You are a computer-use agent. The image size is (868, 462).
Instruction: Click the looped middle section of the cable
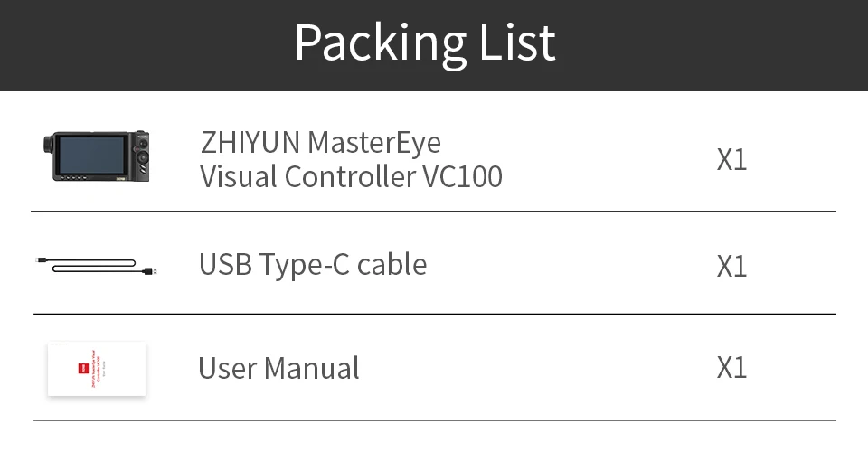[x=94, y=266]
